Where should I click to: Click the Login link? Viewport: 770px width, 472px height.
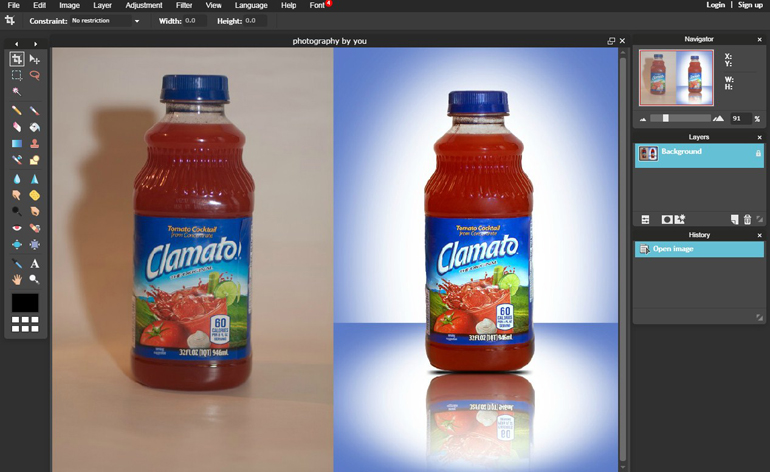coord(715,4)
